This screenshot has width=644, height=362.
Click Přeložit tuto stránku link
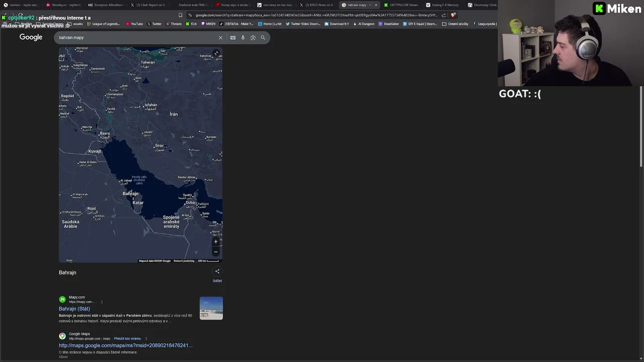(x=127, y=339)
